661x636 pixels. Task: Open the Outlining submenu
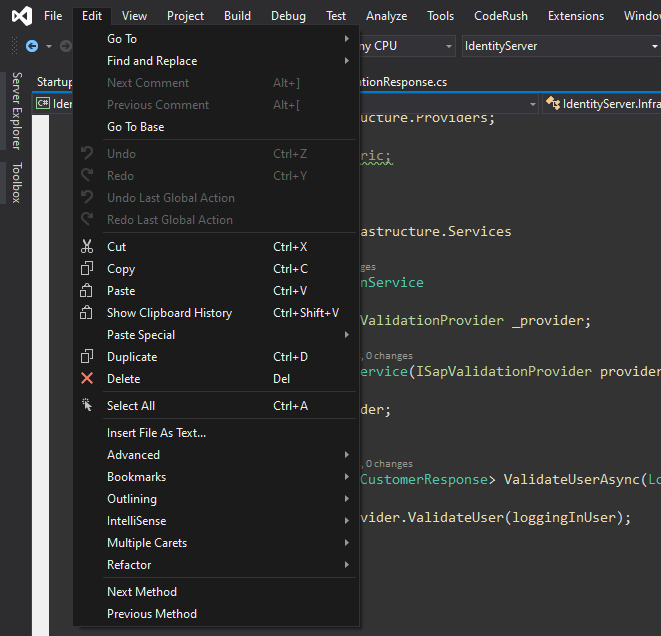216,499
